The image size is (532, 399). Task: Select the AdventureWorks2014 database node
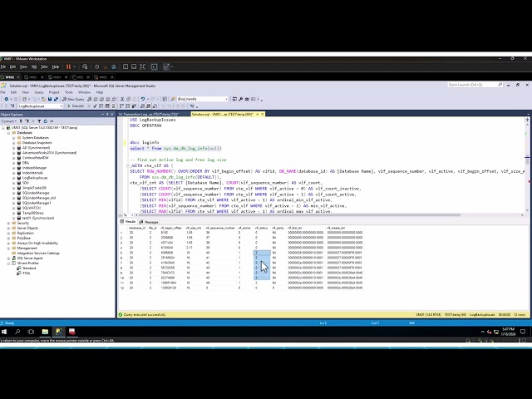click(x=49, y=153)
